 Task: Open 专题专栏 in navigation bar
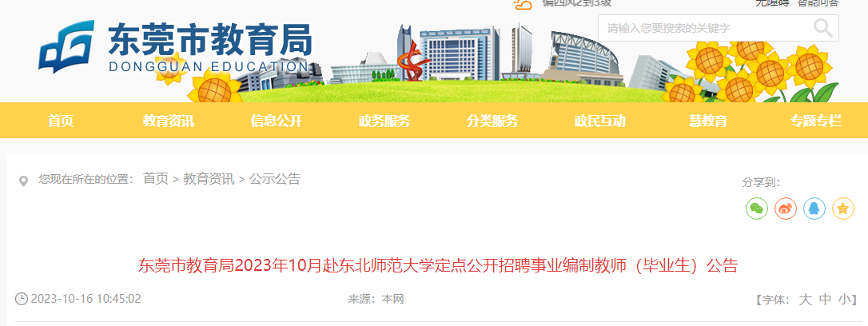tap(816, 121)
